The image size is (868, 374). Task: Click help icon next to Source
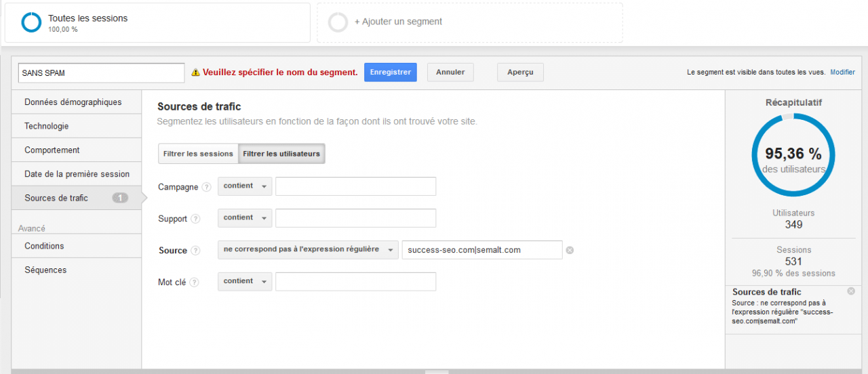196,251
